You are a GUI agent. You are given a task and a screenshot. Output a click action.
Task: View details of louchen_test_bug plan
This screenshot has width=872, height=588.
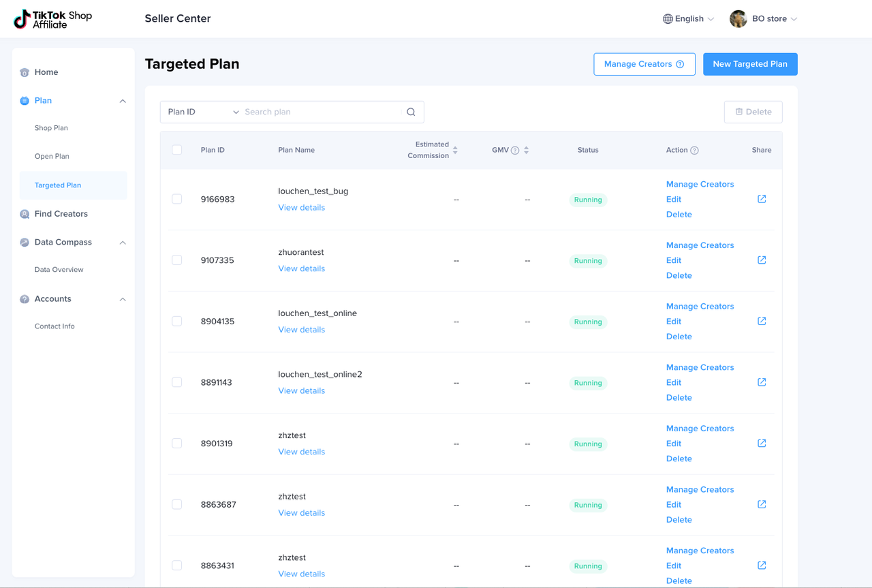coord(301,208)
